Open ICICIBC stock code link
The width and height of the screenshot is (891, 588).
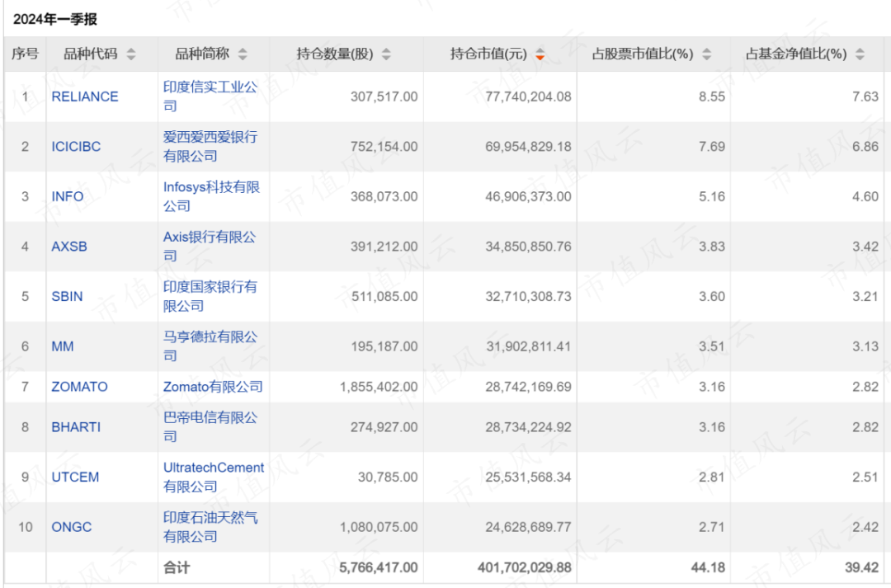pyautogui.click(x=76, y=147)
